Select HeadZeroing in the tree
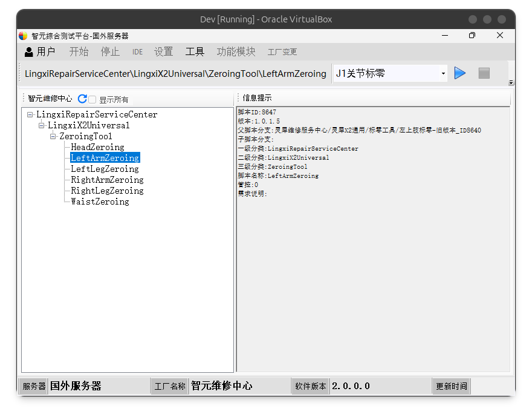 [98, 147]
